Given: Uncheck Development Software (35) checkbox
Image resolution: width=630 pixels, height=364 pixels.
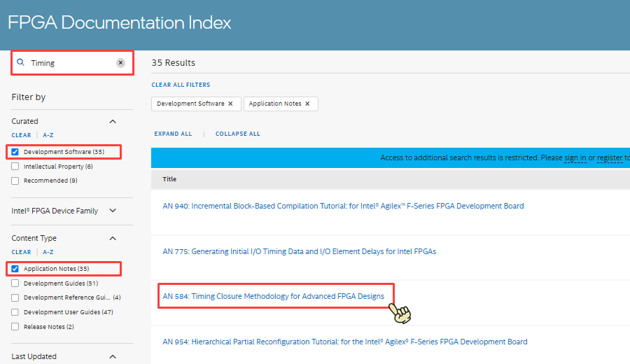Looking at the screenshot, I should click(15, 152).
